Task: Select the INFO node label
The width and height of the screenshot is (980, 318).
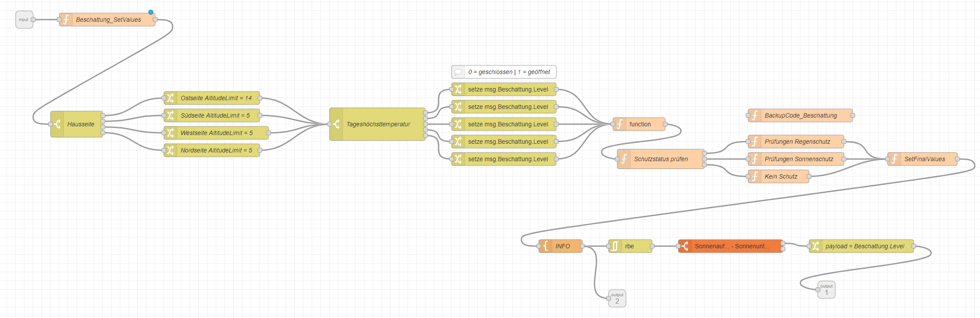Action: 563,246
